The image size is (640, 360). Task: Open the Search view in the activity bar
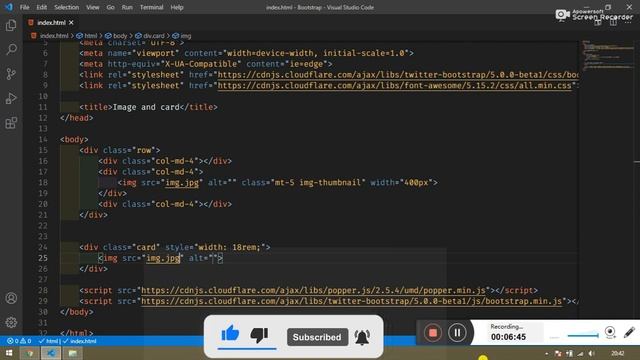click(x=11, y=50)
